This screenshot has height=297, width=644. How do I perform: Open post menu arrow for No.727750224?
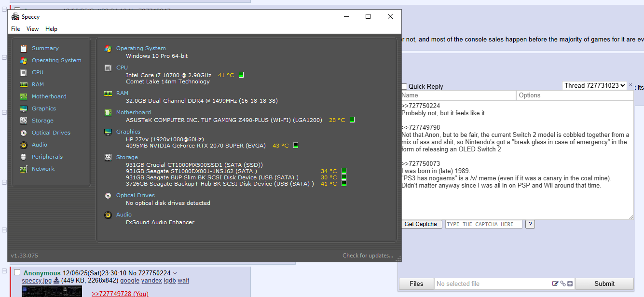[x=175, y=273]
